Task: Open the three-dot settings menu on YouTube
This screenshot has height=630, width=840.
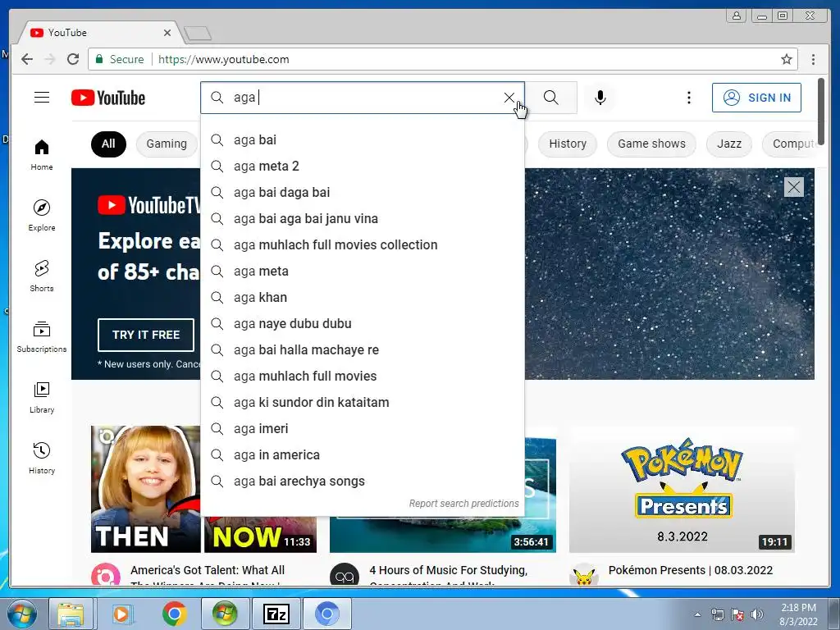Action: pos(689,98)
